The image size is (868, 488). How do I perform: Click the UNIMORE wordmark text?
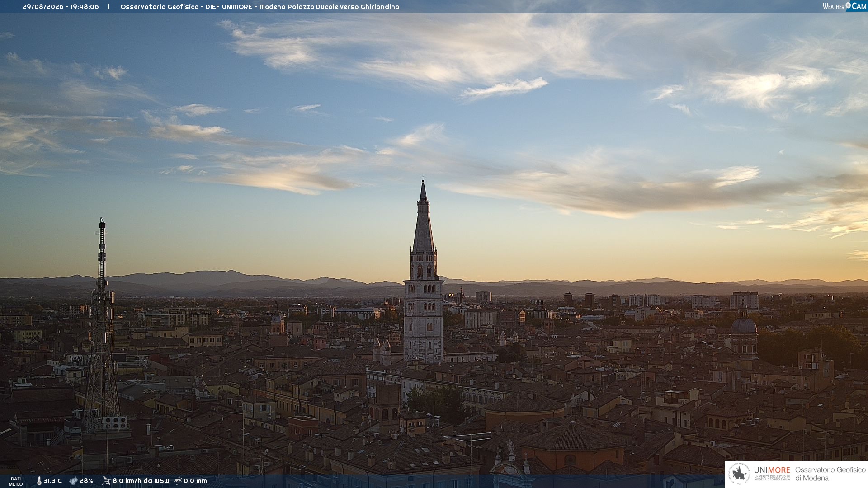pos(772,470)
